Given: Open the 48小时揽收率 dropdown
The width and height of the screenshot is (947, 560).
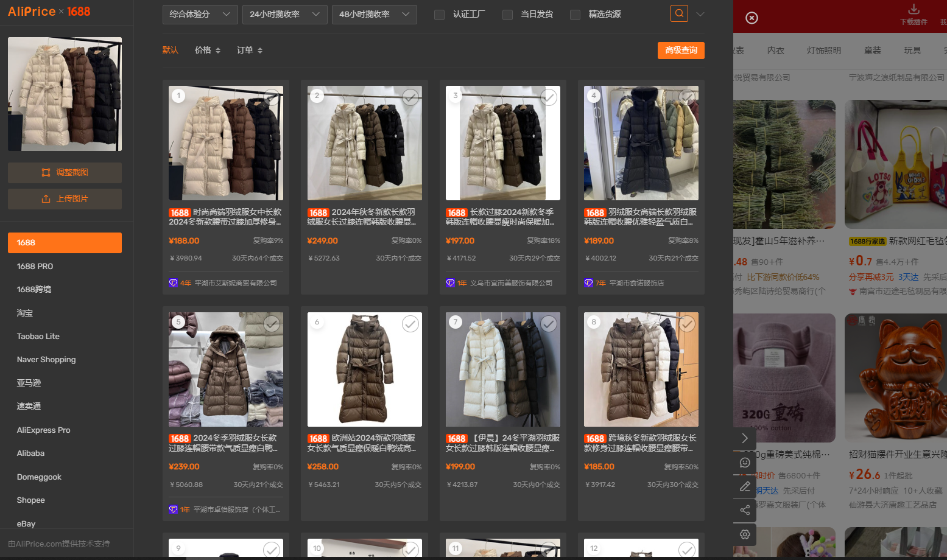Looking at the screenshot, I should click(x=374, y=14).
